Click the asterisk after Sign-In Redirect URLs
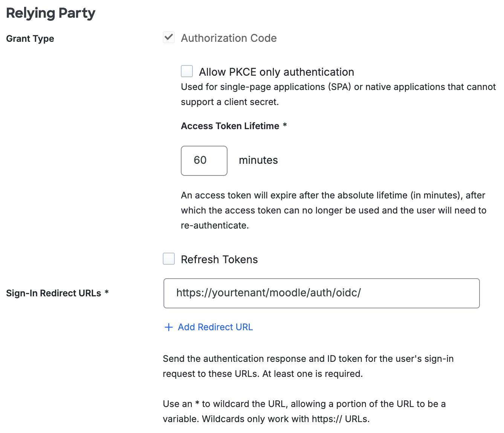The width and height of the screenshot is (504, 433). coord(106,292)
